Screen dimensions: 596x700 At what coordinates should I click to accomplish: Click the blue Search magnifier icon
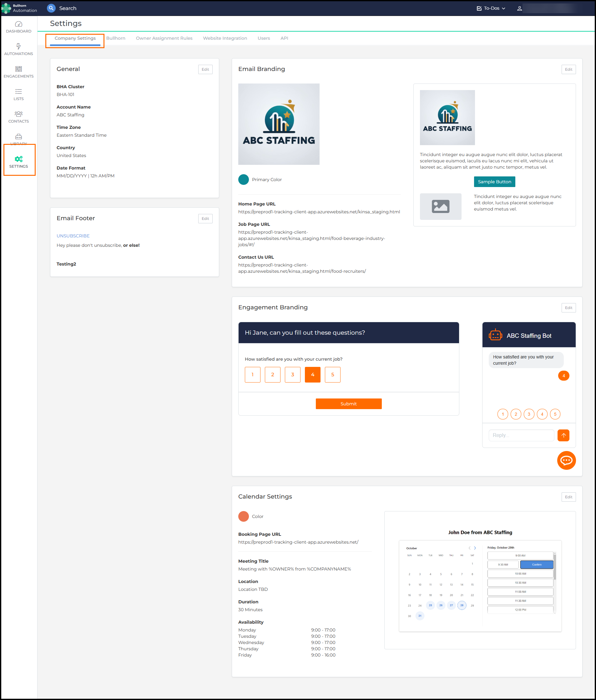pyautogui.click(x=51, y=8)
